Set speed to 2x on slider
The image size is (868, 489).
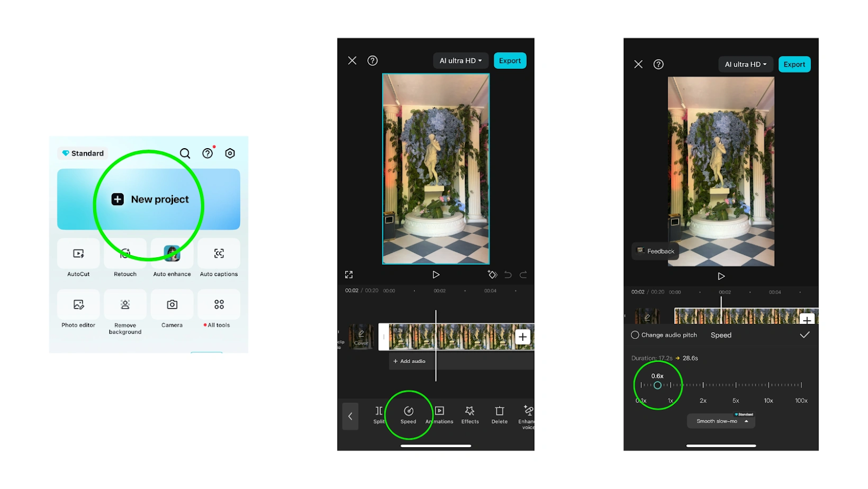coord(703,385)
